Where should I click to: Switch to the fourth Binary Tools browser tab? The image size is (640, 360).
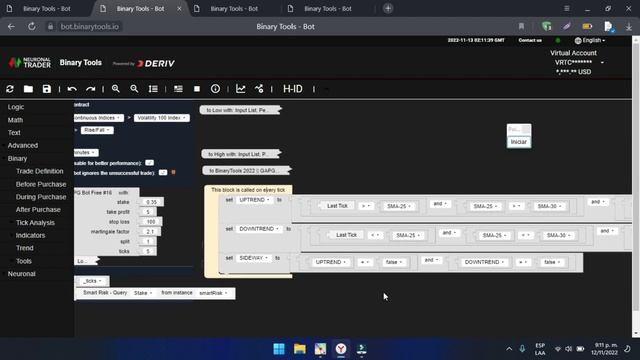pyautogui.click(x=328, y=9)
